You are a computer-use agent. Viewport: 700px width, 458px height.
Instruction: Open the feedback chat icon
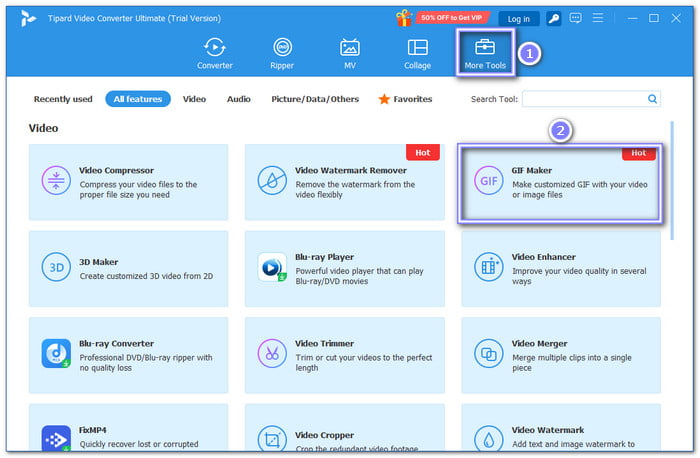pyautogui.click(x=576, y=18)
